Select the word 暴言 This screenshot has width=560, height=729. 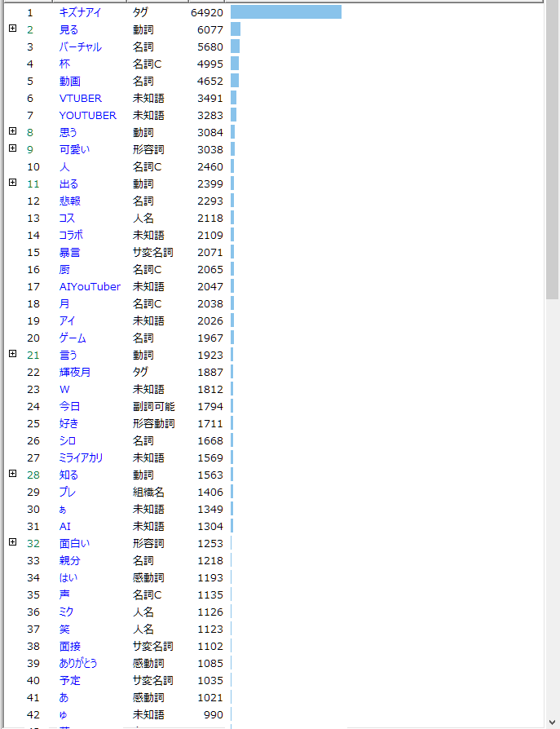pos(70,253)
